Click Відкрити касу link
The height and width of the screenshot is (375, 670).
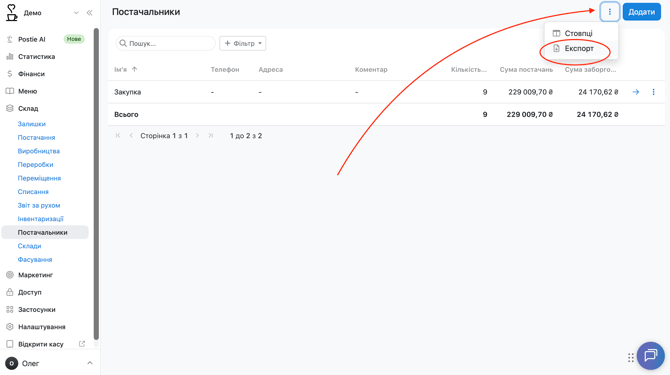coord(41,344)
